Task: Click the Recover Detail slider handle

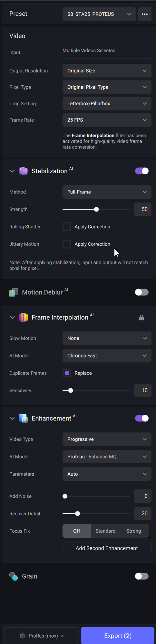Action: pos(77,514)
